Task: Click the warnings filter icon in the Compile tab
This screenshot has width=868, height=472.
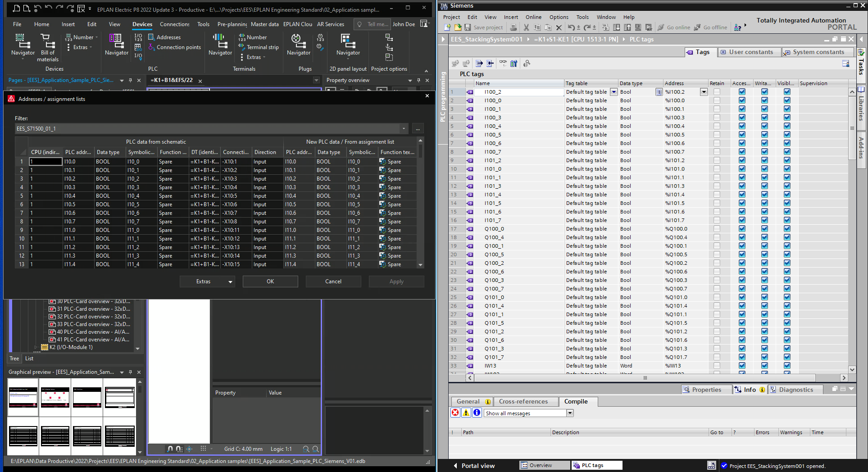Action: 466,413
